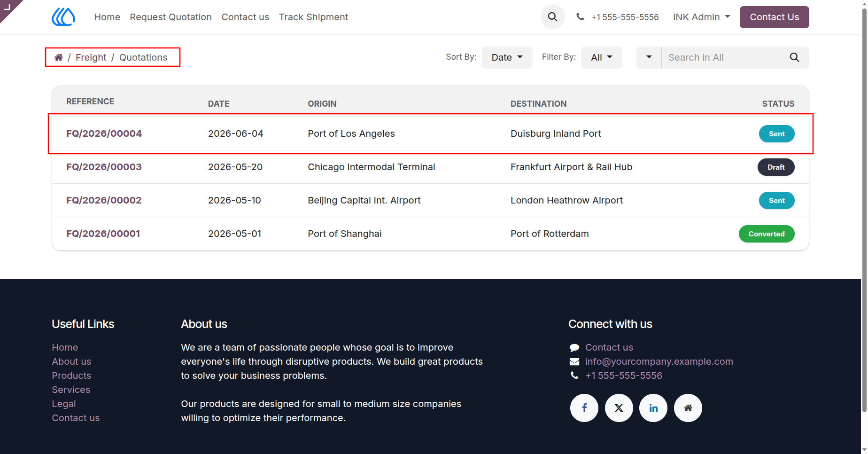Open quotation FQ/2026/00002
Image resolution: width=868 pixels, height=454 pixels.
tap(104, 200)
